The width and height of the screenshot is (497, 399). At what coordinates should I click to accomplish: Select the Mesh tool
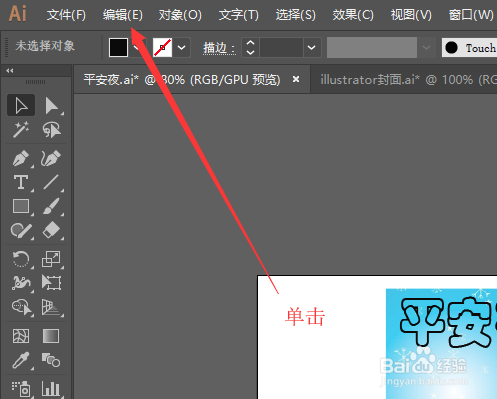tap(21, 336)
